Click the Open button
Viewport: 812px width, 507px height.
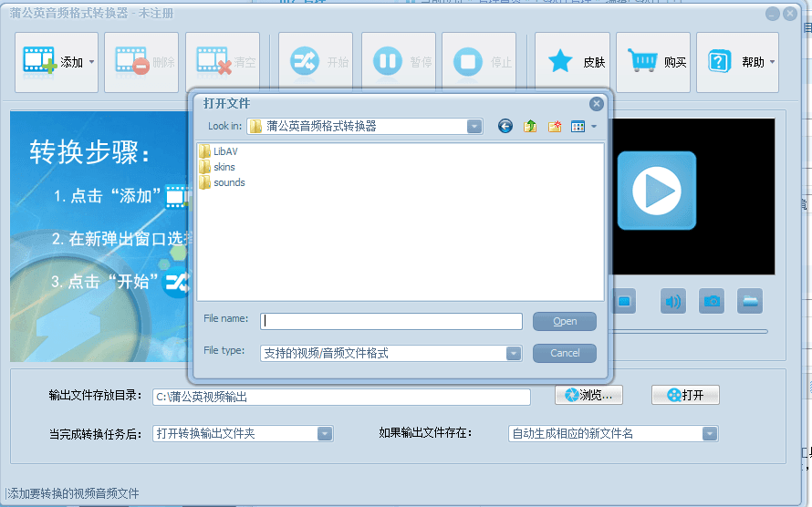(x=565, y=321)
